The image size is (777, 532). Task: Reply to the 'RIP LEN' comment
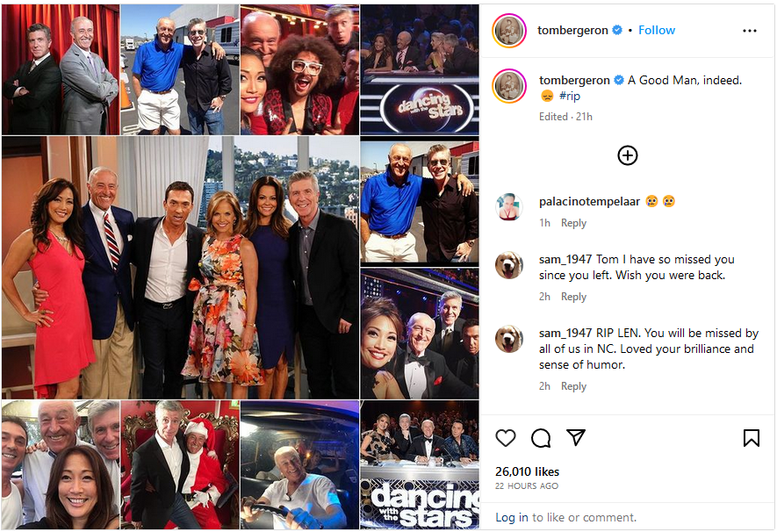pyautogui.click(x=573, y=386)
